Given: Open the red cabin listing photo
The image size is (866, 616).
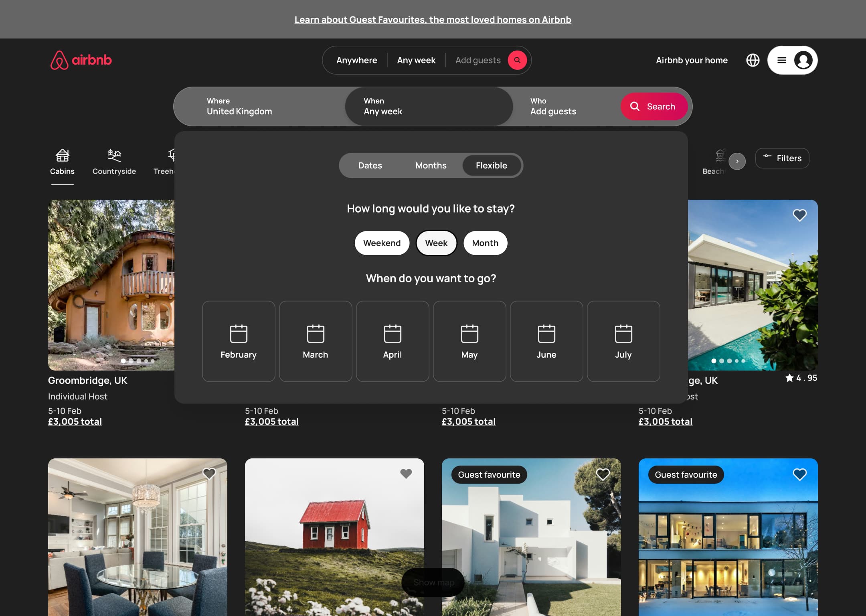Looking at the screenshot, I should click(334, 537).
